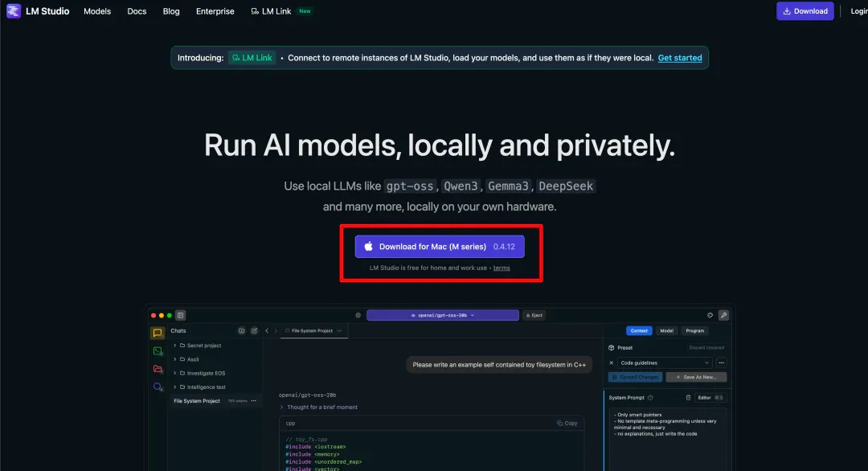Viewport: 868px width, 471px height.
Task: Open the Models nav item
Action: tap(97, 11)
